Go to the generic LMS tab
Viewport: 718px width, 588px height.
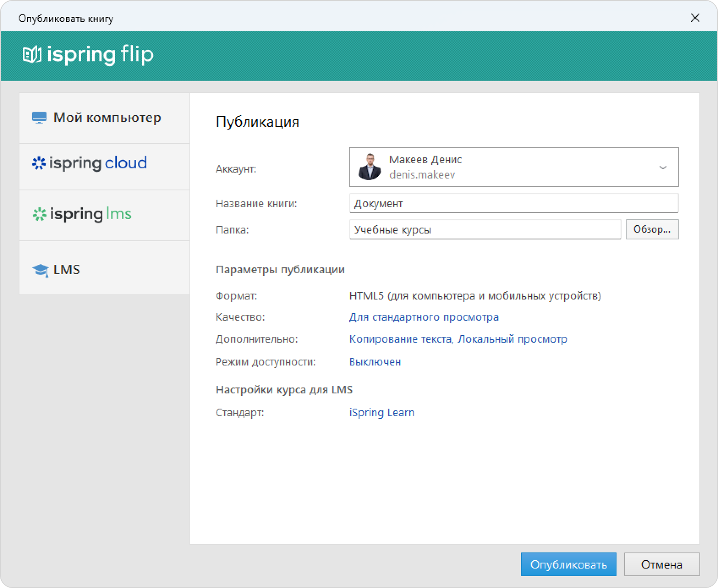pos(104,268)
